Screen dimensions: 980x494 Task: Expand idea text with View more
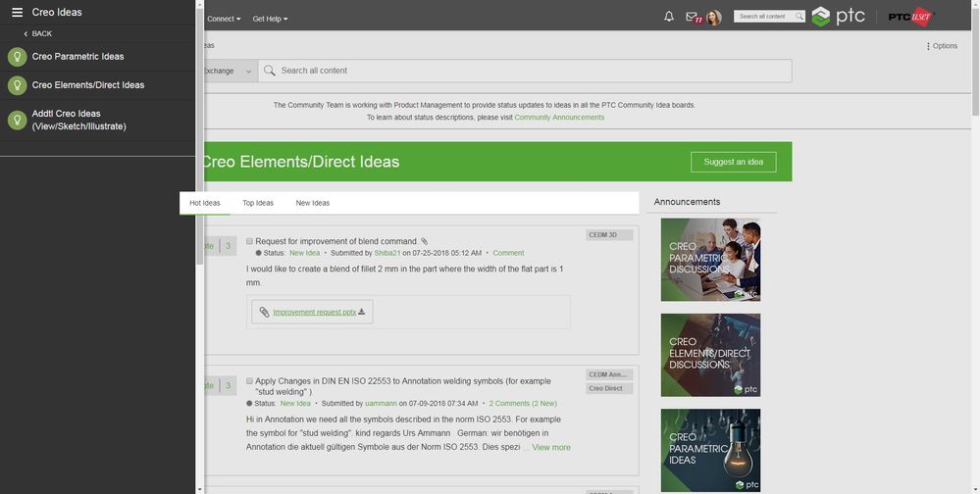tap(551, 447)
